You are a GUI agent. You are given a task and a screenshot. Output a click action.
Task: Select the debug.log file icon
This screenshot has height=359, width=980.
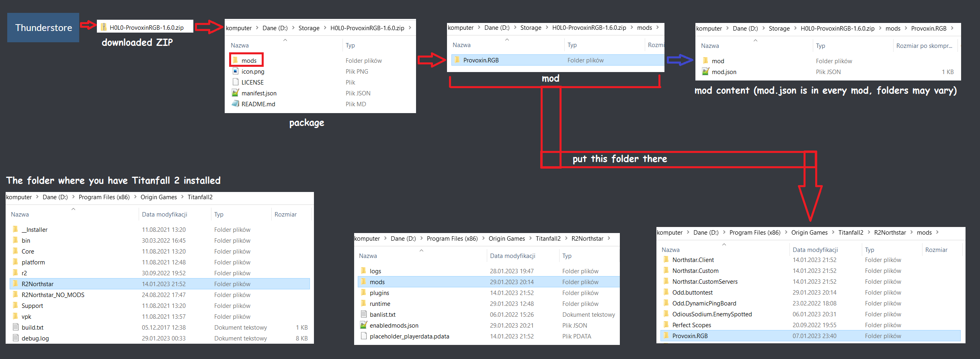click(x=15, y=338)
